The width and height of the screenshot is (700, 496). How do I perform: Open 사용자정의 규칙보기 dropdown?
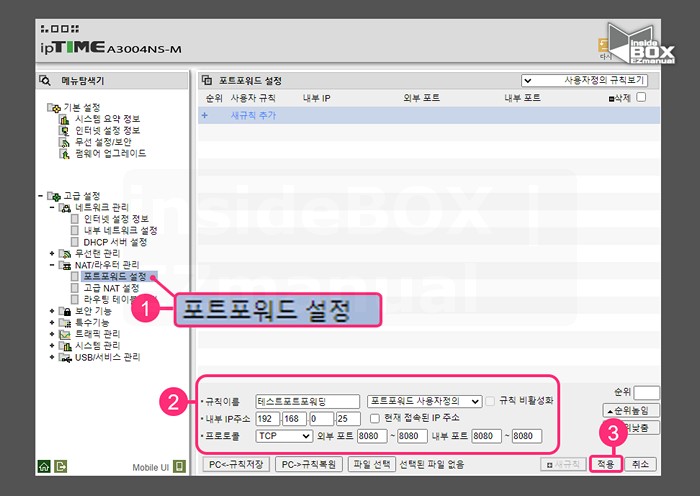tap(584, 80)
